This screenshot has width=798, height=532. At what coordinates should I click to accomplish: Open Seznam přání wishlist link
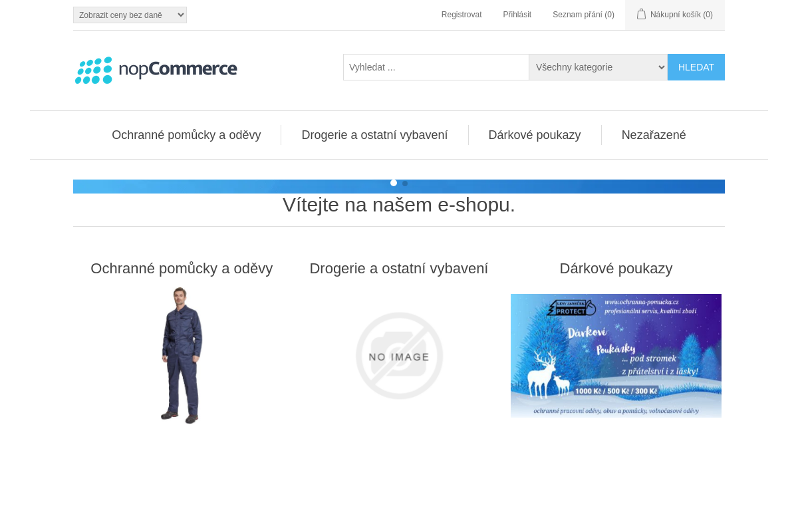[x=583, y=15]
